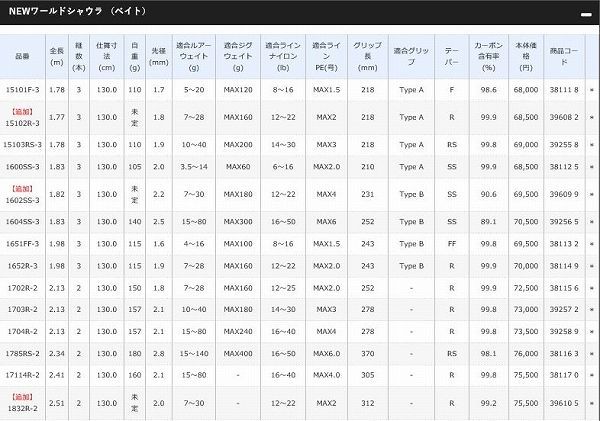
Task: Select the product code 38116 3 cell
Action: click(x=565, y=354)
